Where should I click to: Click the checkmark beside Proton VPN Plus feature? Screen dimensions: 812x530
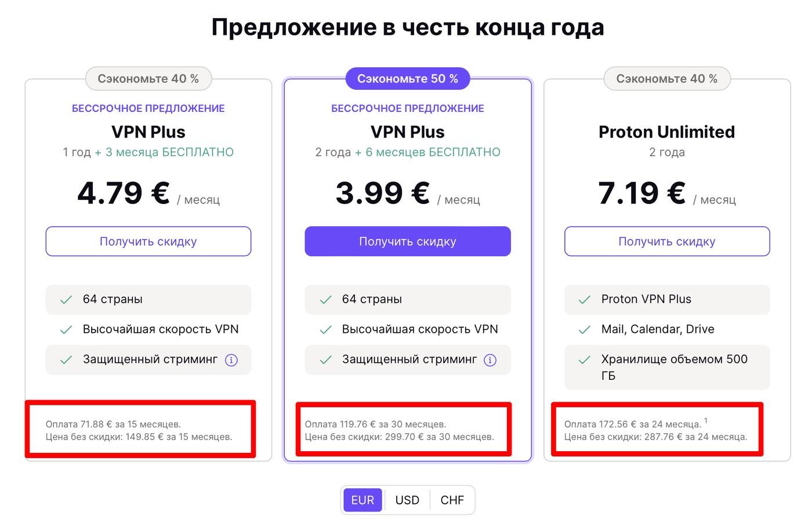point(584,300)
